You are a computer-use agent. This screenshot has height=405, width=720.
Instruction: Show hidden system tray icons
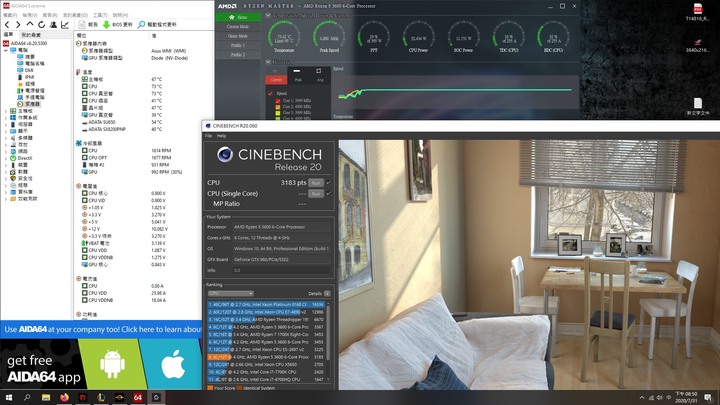tap(642, 398)
